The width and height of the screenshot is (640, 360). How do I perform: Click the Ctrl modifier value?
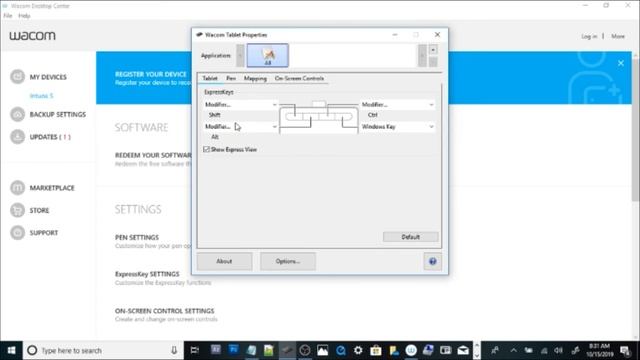click(372, 115)
